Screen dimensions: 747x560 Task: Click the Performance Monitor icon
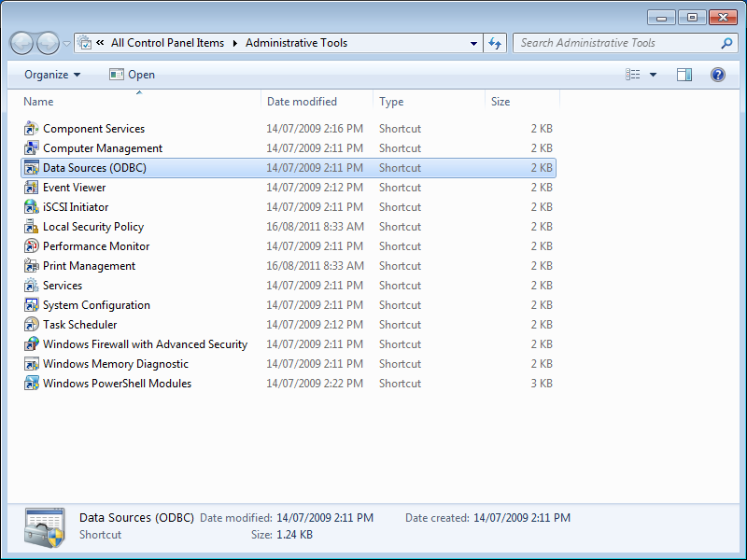[x=32, y=246]
